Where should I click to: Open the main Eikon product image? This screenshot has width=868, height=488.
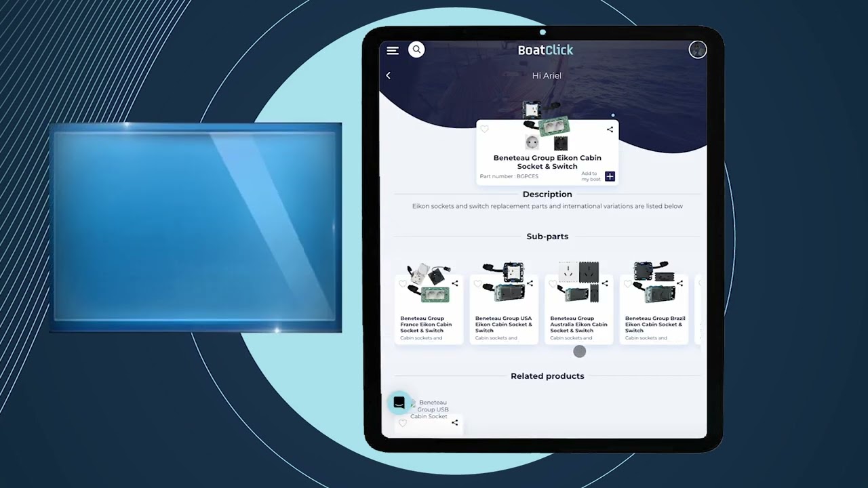coord(545,126)
